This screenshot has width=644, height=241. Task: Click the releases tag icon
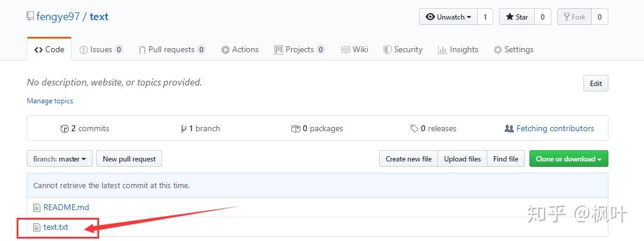click(x=414, y=129)
